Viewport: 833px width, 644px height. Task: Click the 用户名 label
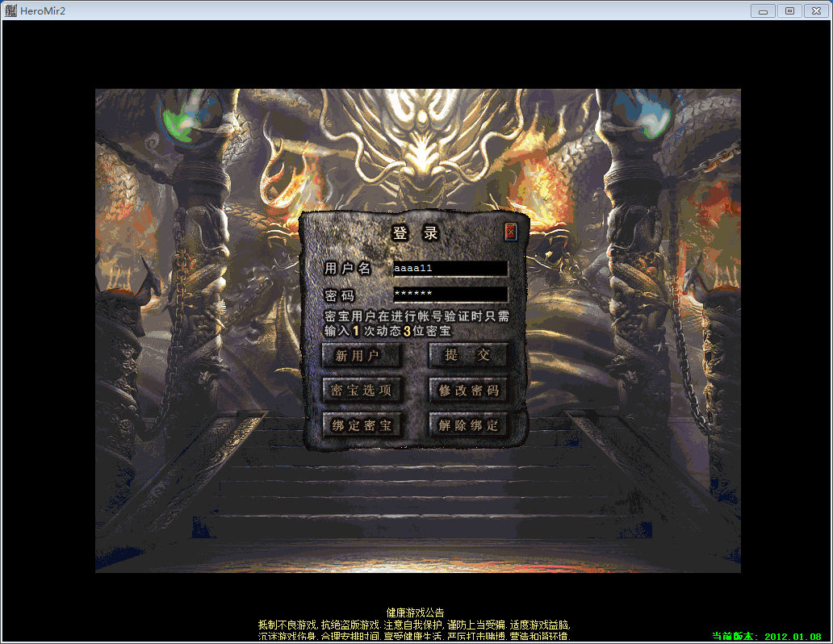(x=347, y=268)
